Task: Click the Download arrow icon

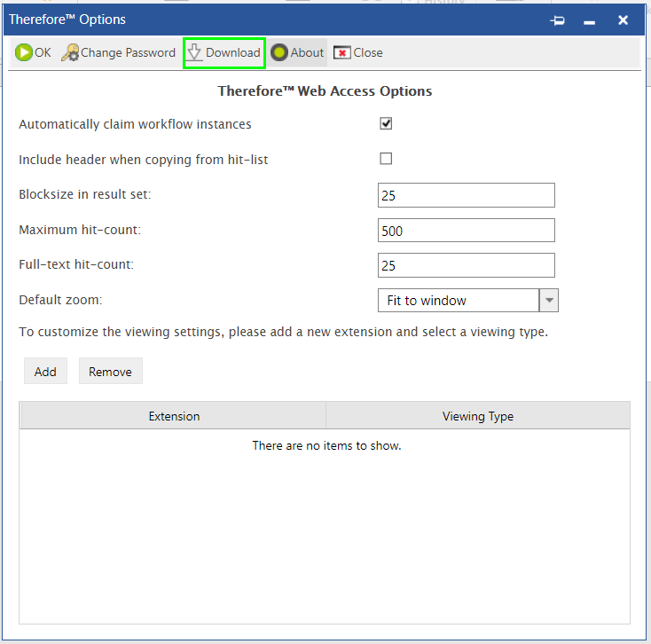Action: click(194, 52)
